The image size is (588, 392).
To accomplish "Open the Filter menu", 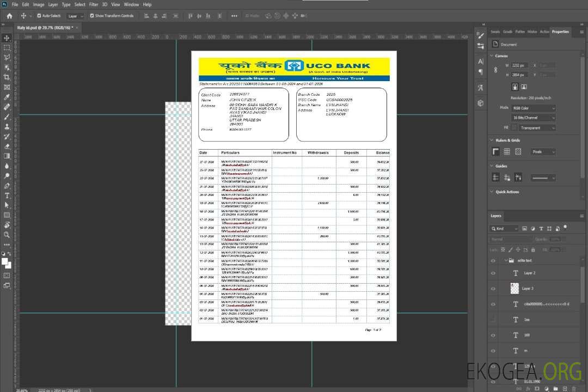I will 94,4.
